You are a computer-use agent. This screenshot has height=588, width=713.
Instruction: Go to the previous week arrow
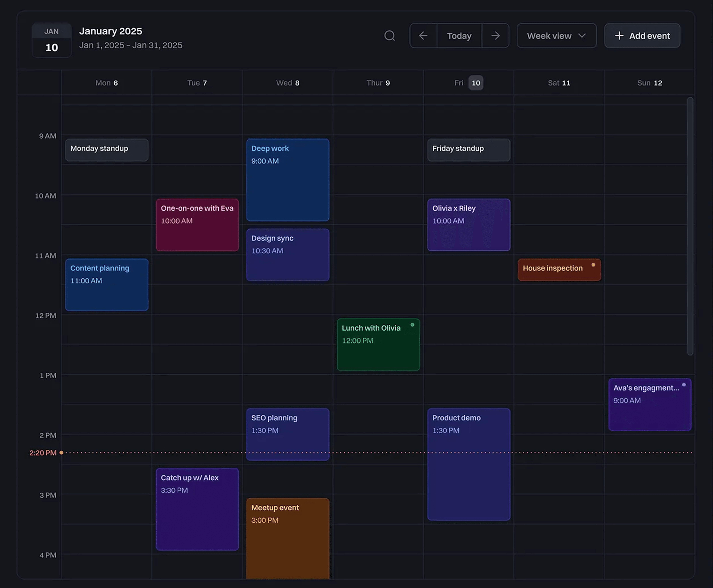(x=423, y=36)
